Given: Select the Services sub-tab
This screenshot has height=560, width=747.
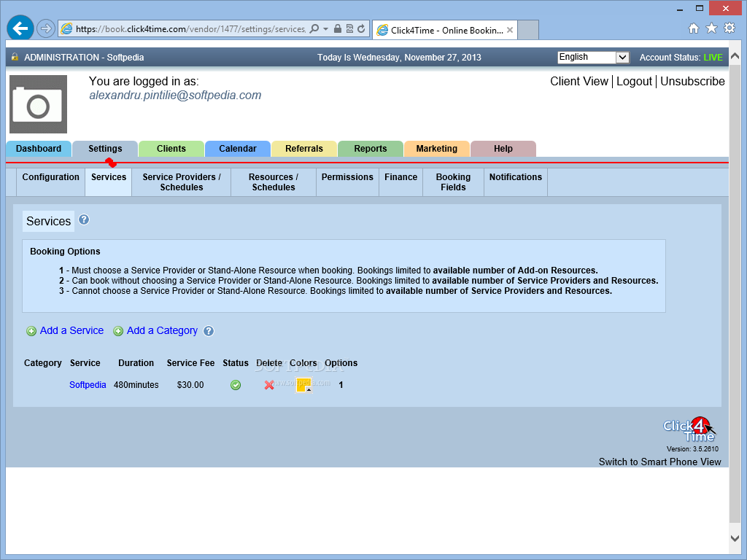Looking at the screenshot, I should coord(109,182).
